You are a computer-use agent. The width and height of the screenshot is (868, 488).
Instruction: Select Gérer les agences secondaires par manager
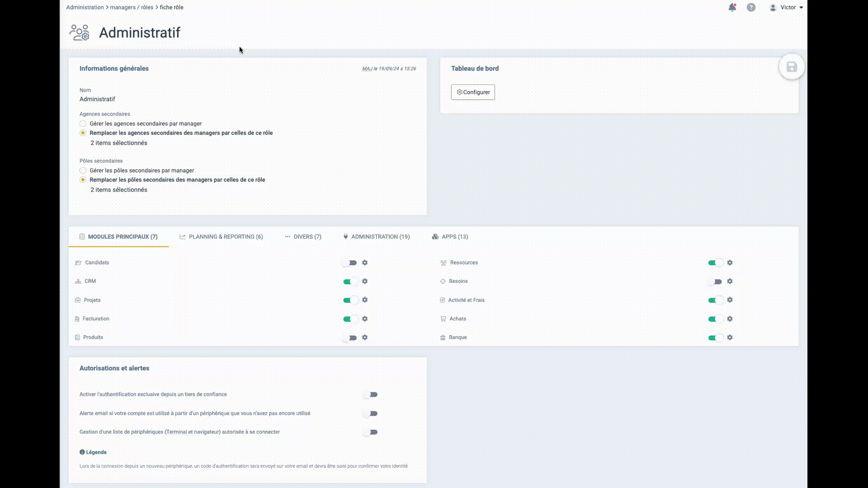pyautogui.click(x=83, y=124)
